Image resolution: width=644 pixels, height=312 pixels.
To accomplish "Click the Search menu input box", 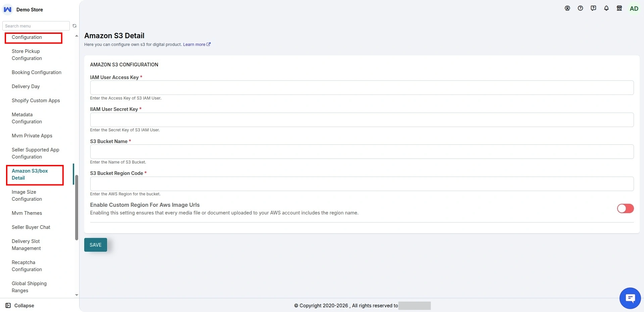I will pyautogui.click(x=36, y=26).
